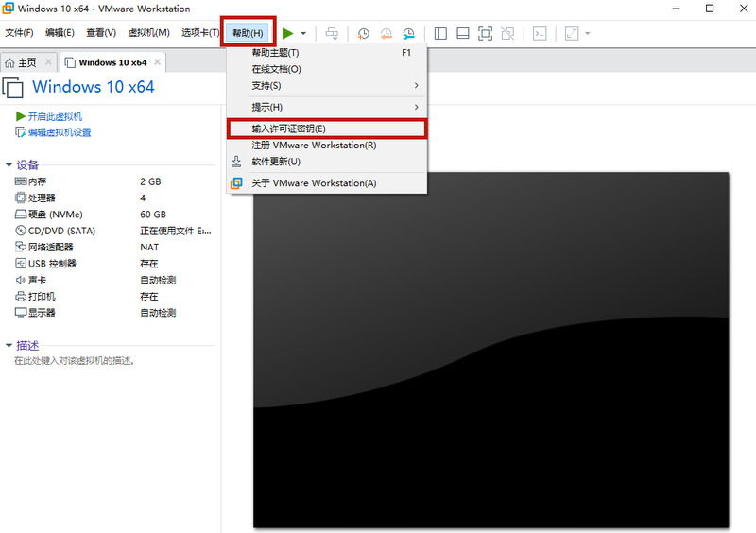Toggle the library sidebar view icon

440,33
